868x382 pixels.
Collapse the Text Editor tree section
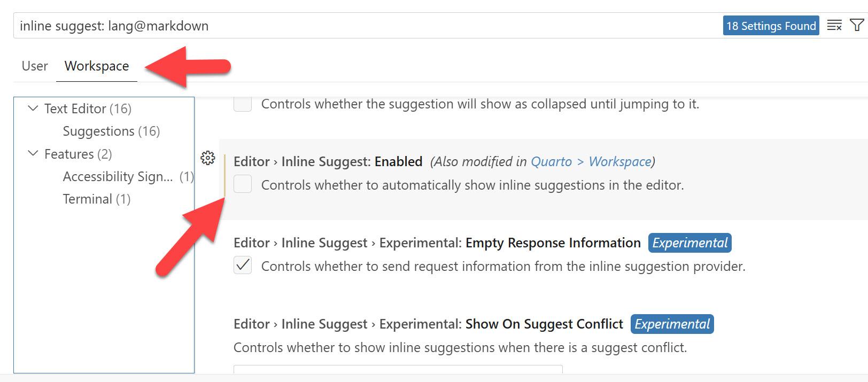pos(33,108)
